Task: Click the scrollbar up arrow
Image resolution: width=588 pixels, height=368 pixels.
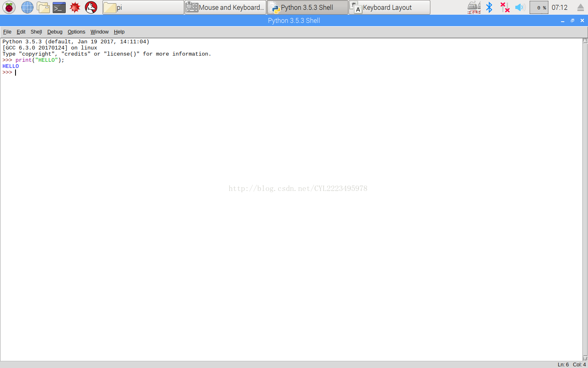Action: pyautogui.click(x=585, y=41)
